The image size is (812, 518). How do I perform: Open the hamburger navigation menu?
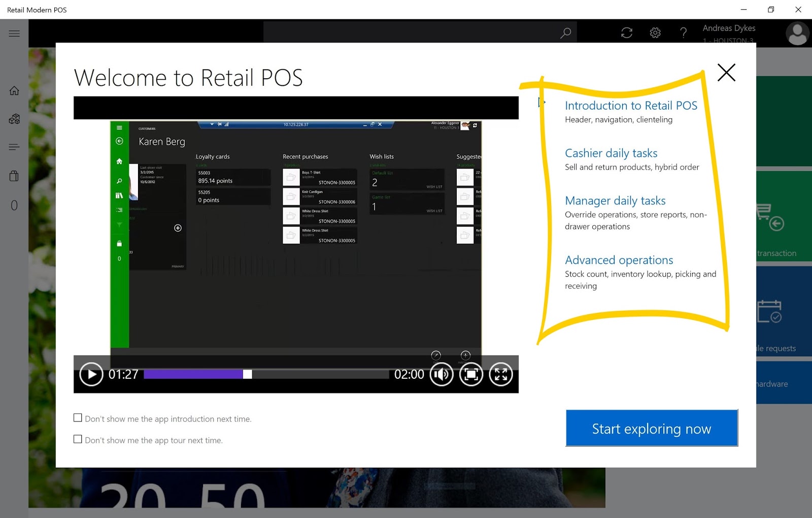pyautogui.click(x=14, y=34)
